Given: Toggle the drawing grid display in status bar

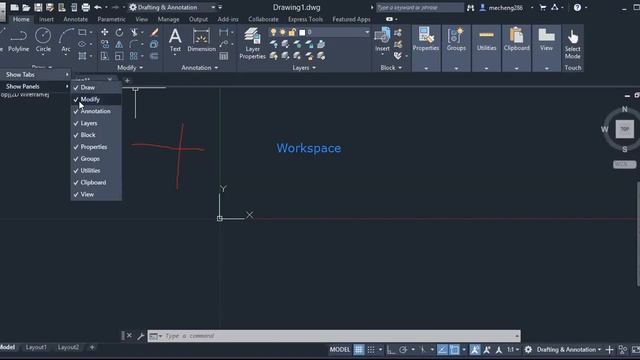Looking at the screenshot, I should [x=358, y=350].
